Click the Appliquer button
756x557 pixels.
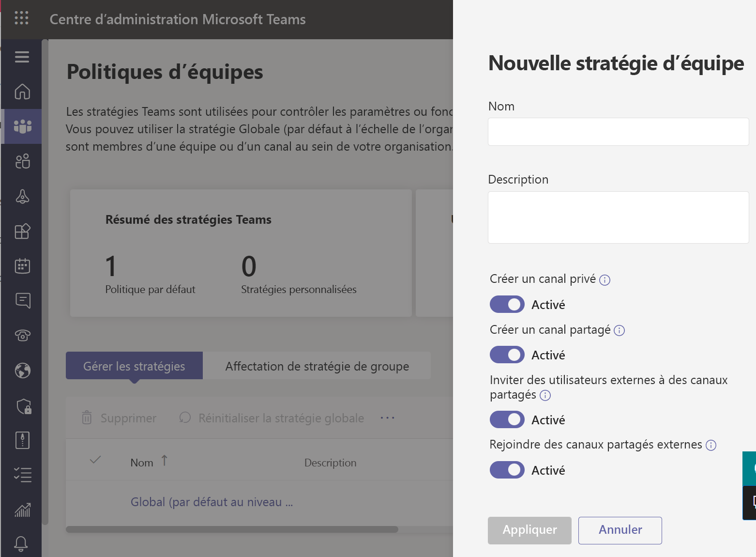pyautogui.click(x=529, y=530)
